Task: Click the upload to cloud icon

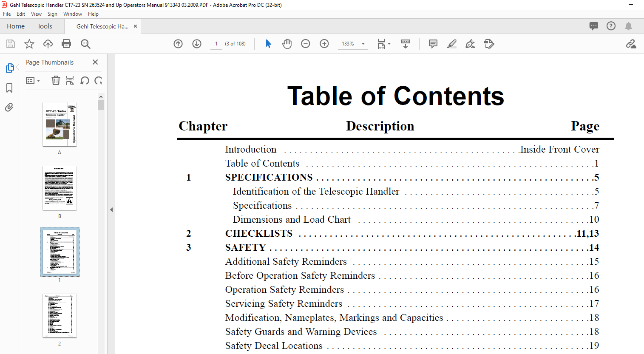Action: 48,44
